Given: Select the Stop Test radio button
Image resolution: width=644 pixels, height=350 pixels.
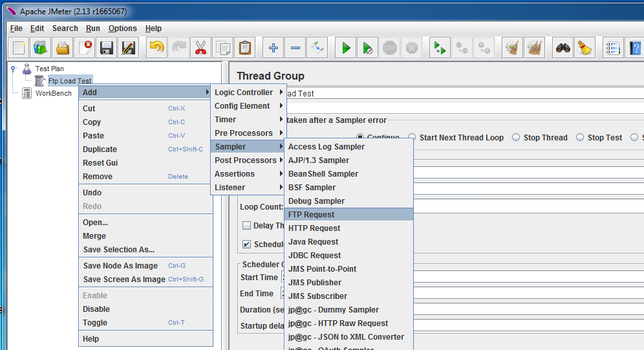Looking at the screenshot, I should (x=580, y=138).
